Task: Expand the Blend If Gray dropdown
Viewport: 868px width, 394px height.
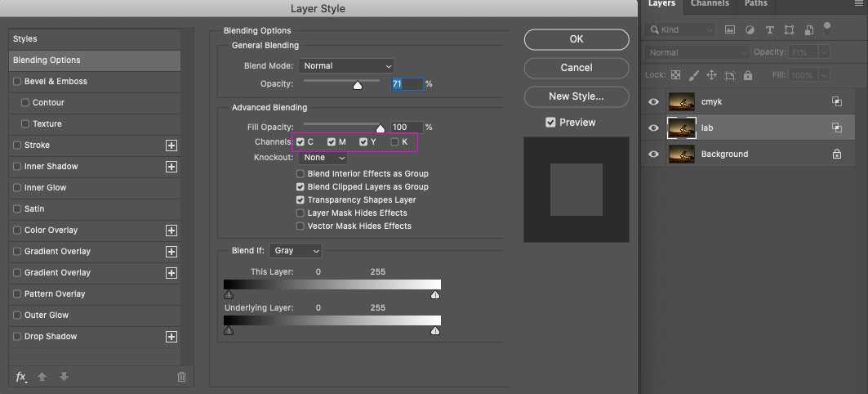Action: (x=297, y=251)
